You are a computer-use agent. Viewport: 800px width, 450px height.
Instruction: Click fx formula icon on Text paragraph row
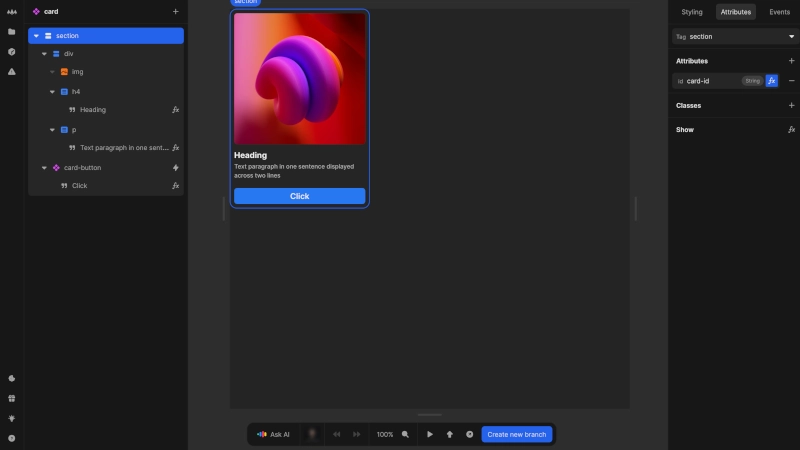(x=176, y=147)
